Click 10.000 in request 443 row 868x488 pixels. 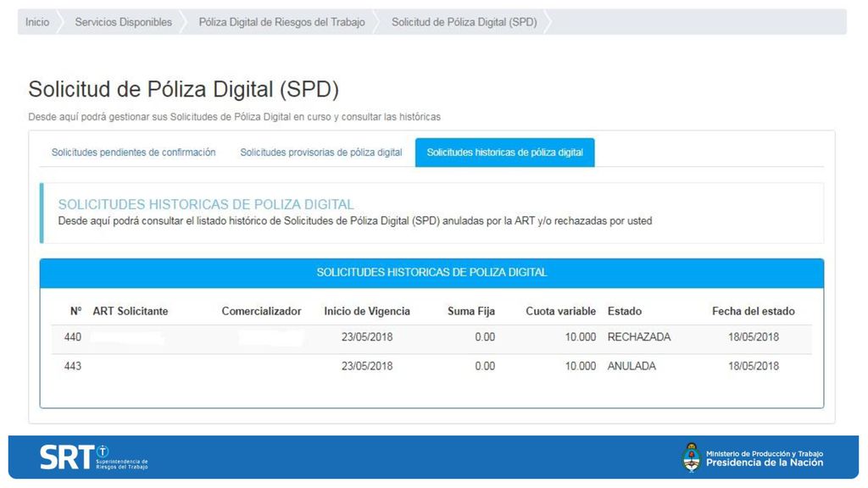tap(580, 366)
